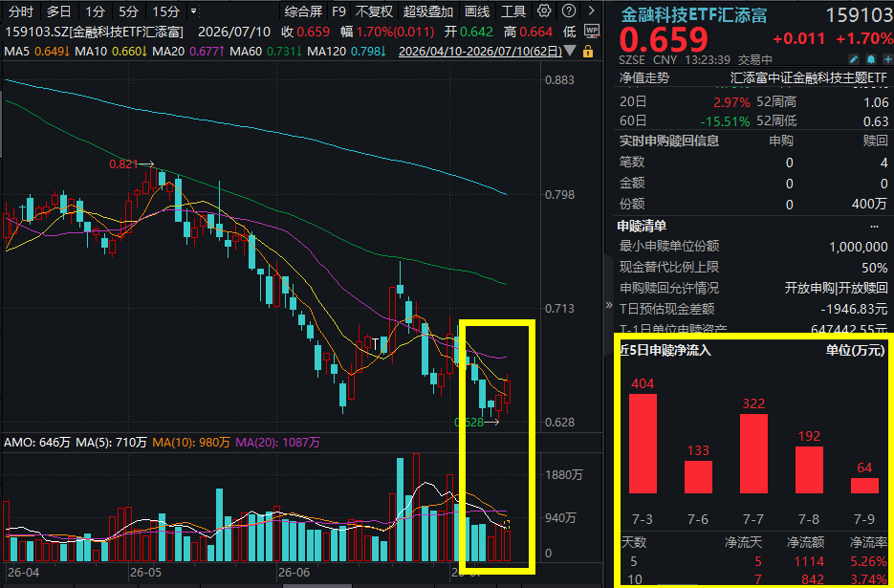
Task: Add to watchlist with plus icon
Action: 887,59
